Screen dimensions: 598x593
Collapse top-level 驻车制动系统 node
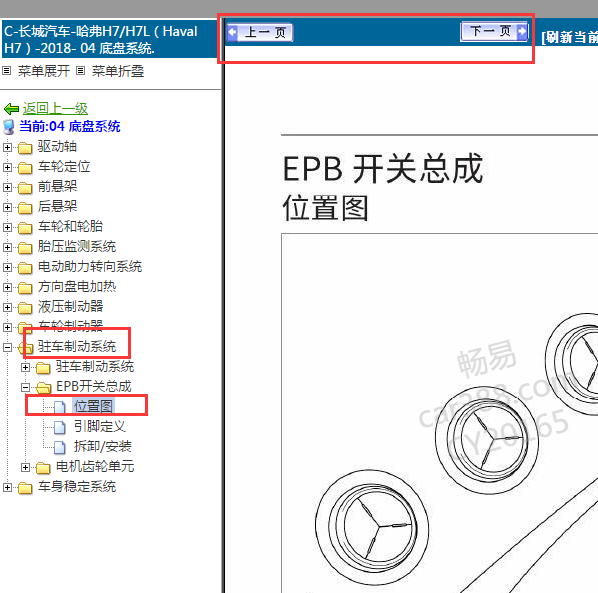(7, 347)
